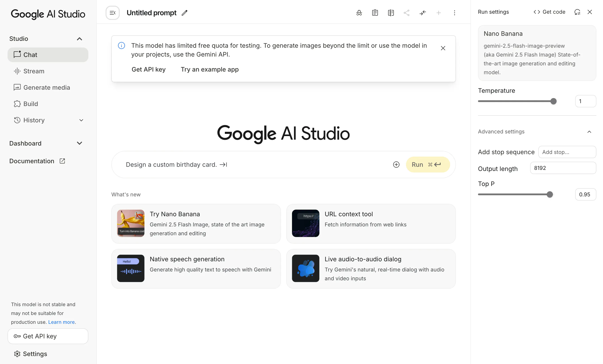This screenshot has height=364, width=603.
Task: Collapse the Studio section chevron
Action: (79, 39)
